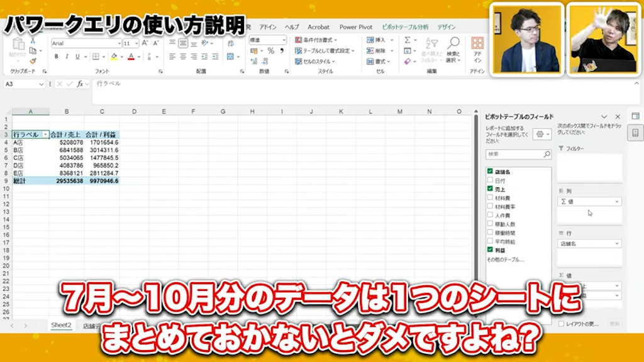Image resolution: width=644 pixels, height=362 pixels.
Task: Open the Power Pivot ribbon tab
Action: tap(356, 28)
